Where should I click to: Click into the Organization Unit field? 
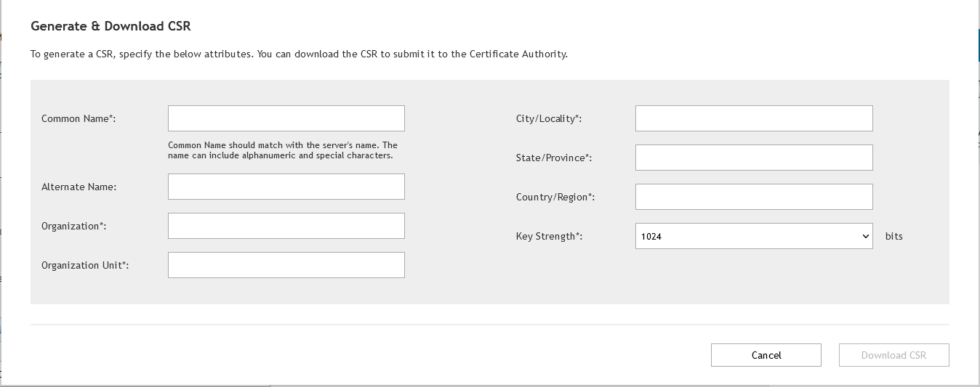[286, 265]
